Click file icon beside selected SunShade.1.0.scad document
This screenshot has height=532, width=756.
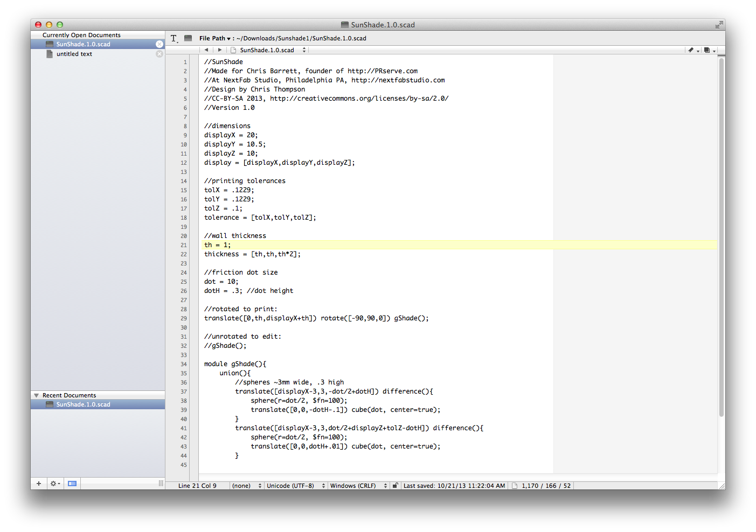(x=50, y=44)
